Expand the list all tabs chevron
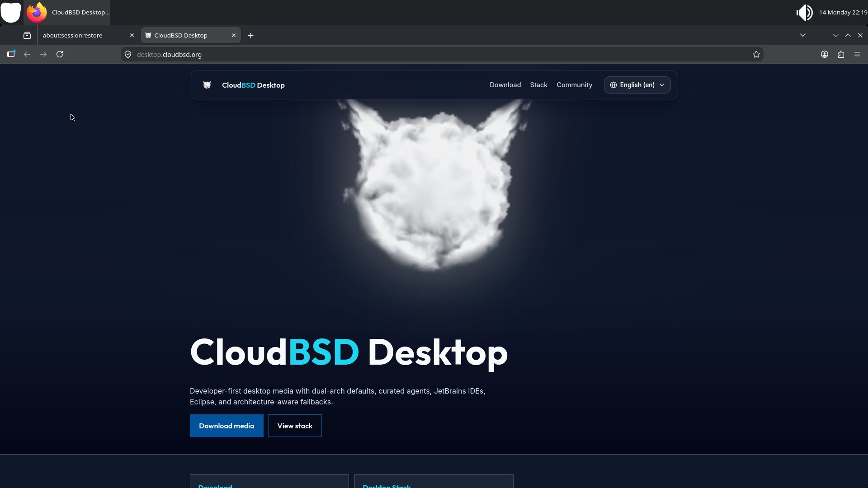 coord(803,35)
